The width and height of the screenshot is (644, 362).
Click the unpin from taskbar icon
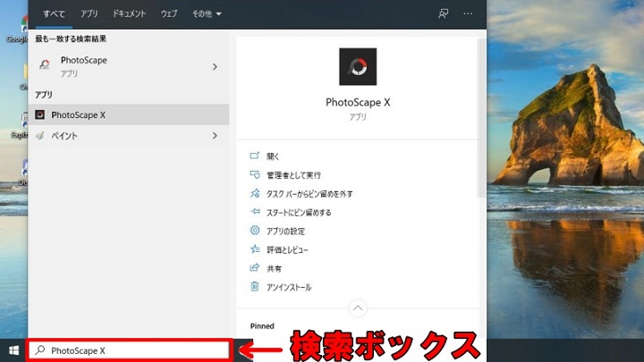click(255, 193)
